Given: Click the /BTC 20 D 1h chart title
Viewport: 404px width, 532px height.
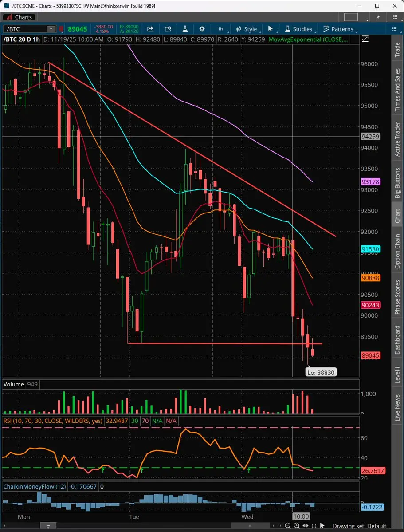Looking at the screenshot, I should pos(22,39).
